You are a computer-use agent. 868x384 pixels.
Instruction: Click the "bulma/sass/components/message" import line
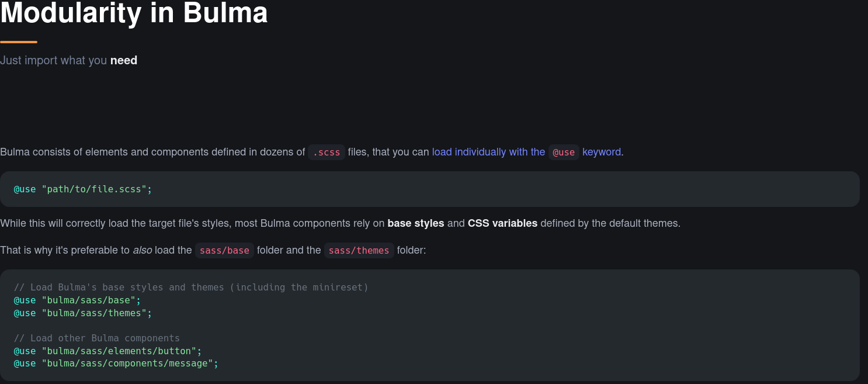[x=116, y=364]
